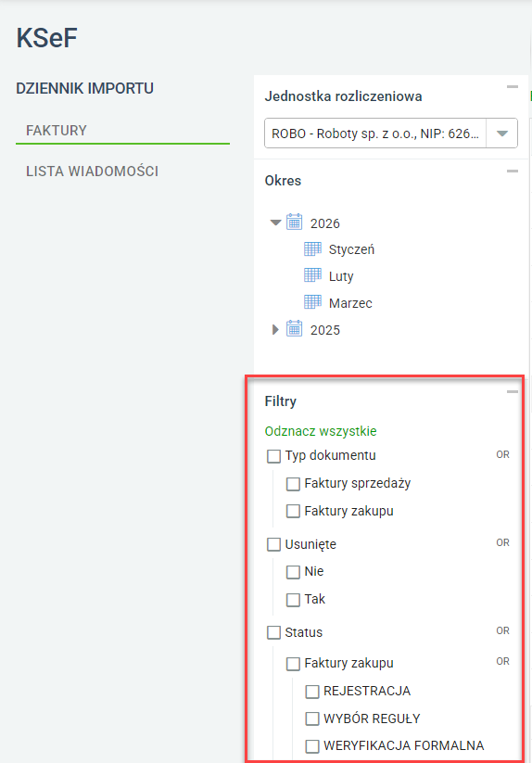Select the Styczeń month grid icon
Screen dimensions: 532x763
312,248
